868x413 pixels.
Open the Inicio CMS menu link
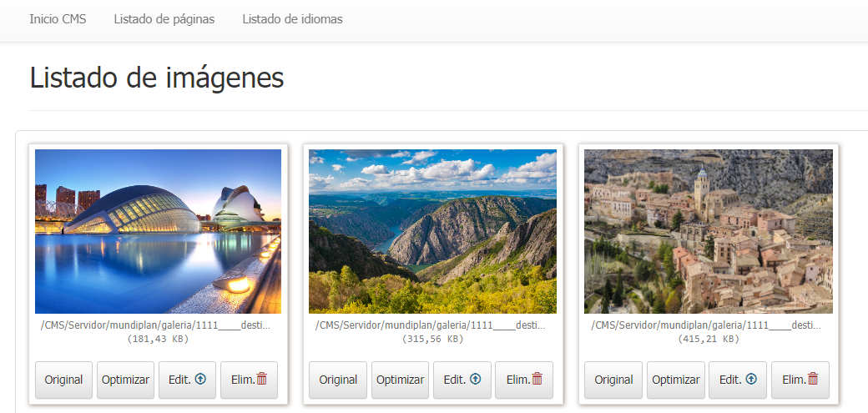coord(58,19)
